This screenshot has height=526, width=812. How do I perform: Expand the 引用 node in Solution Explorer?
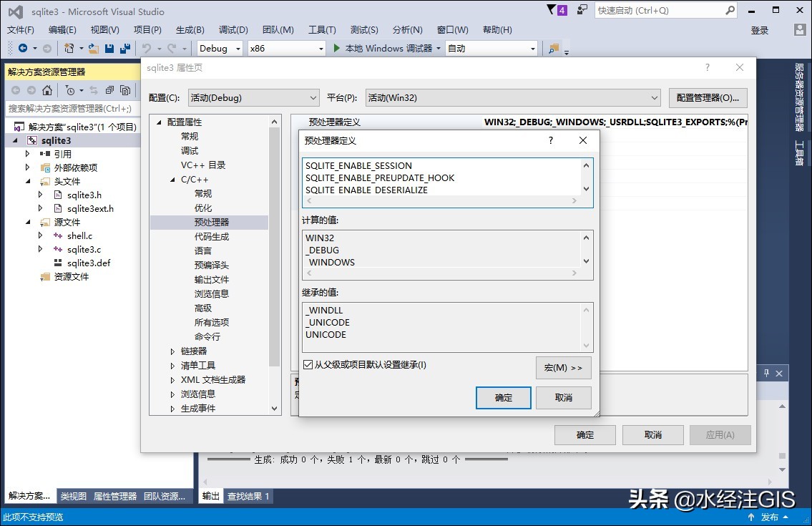[x=28, y=154]
